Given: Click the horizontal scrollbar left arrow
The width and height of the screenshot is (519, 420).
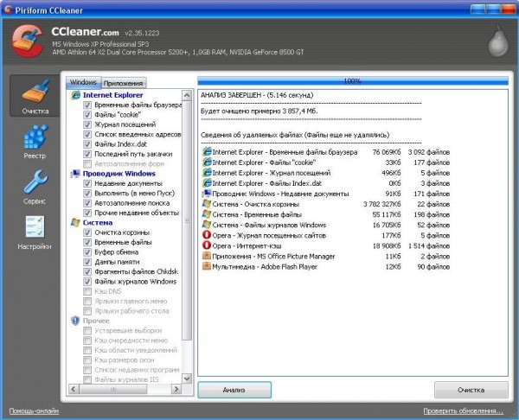Looking at the screenshot, I should (74, 389).
